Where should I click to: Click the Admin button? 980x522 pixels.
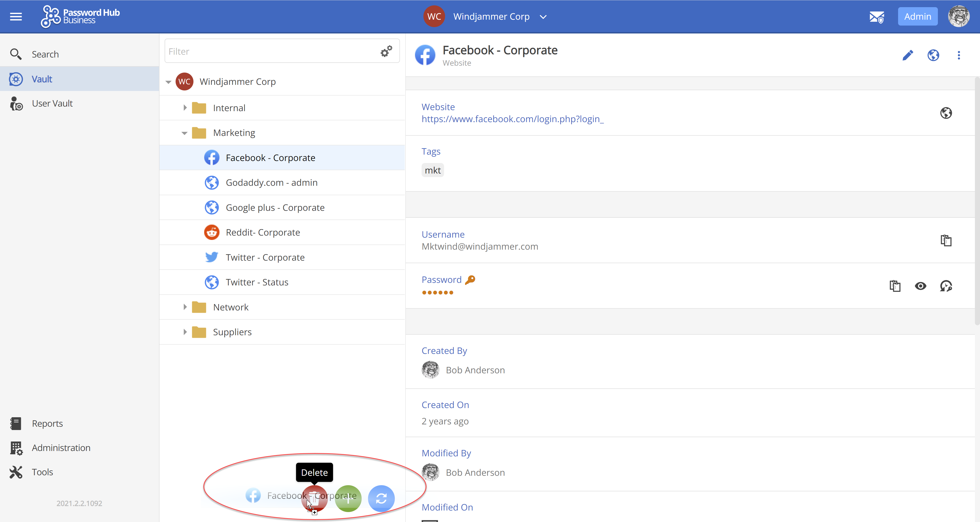pyautogui.click(x=918, y=16)
